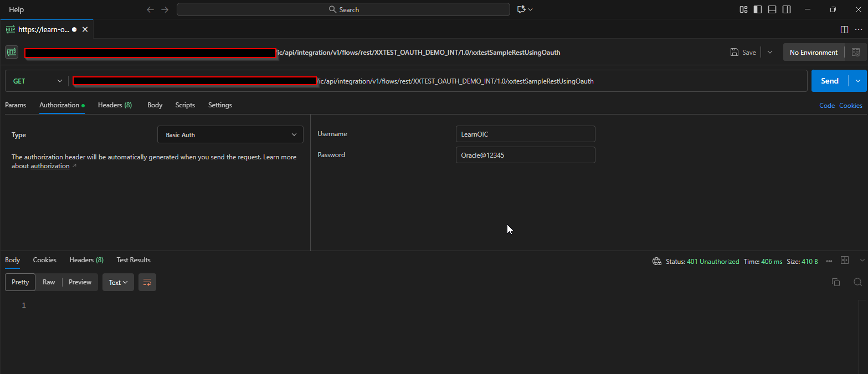Click the split pane icon right of the tab row

tap(844, 29)
